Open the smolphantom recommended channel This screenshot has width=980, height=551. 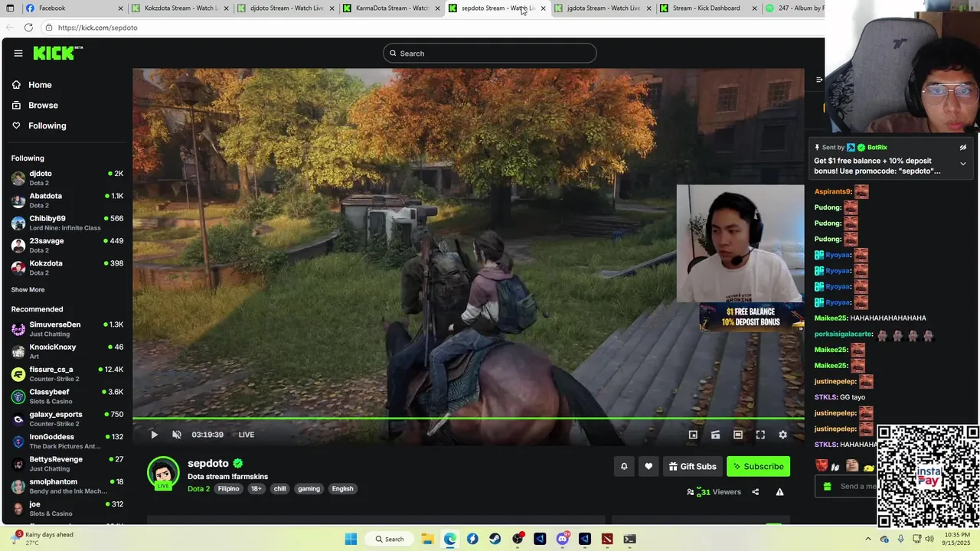click(67, 486)
